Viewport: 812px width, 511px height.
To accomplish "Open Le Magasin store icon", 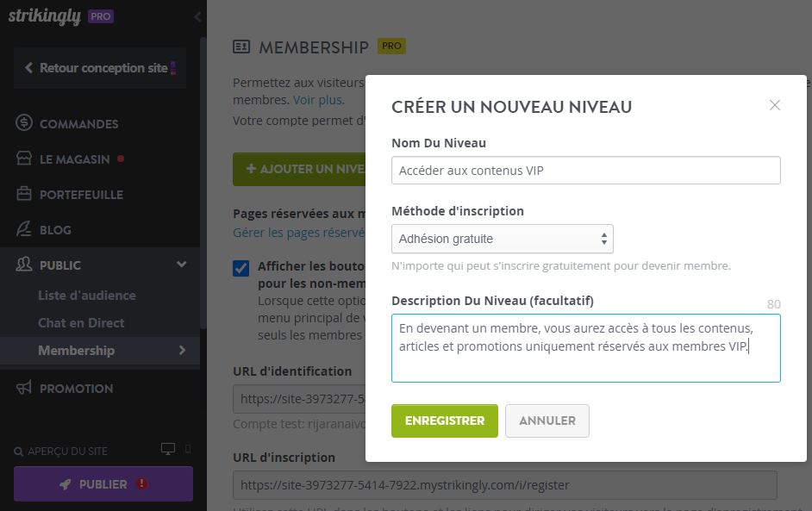I will [x=24, y=159].
